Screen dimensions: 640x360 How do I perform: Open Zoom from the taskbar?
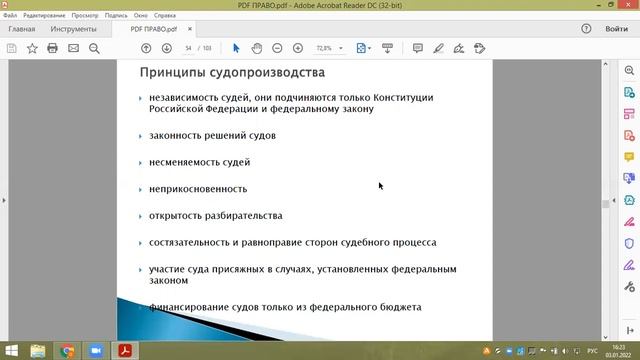coord(96,351)
